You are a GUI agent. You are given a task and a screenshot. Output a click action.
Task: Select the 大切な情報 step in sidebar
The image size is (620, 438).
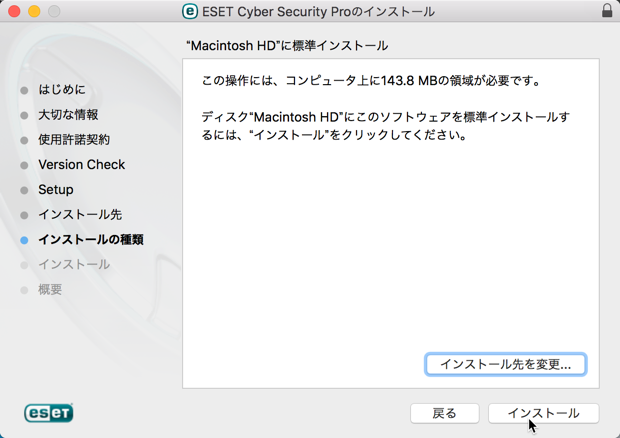click(x=68, y=115)
